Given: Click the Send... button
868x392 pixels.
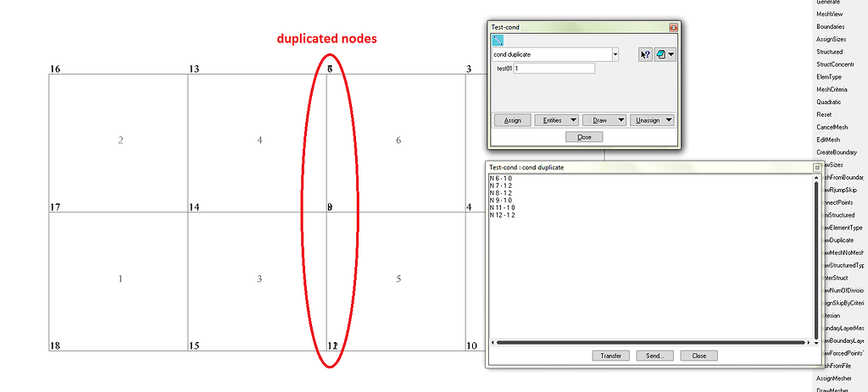Looking at the screenshot, I should pyautogui.click(x=655, y=356).
